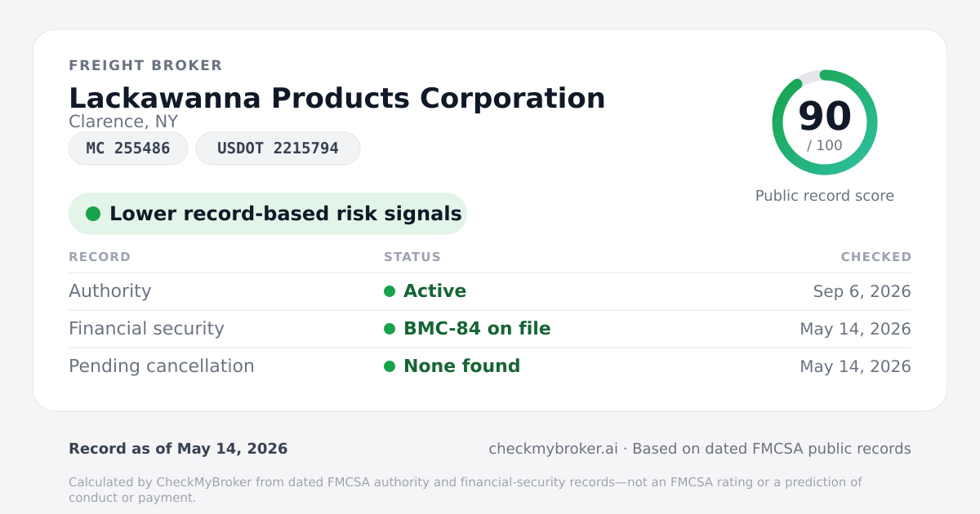Click the Public record score label
This screenshot has width=980, height=514.
click(825, 196)
